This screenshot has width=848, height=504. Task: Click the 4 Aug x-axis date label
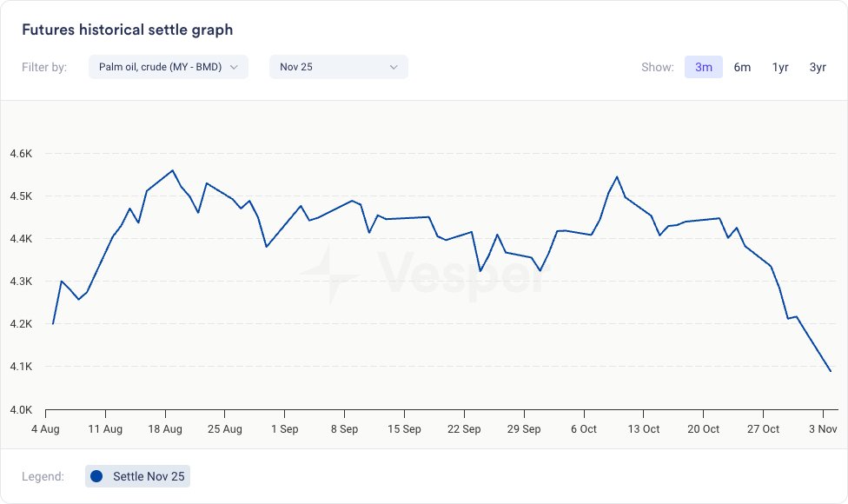click(45, 429)
